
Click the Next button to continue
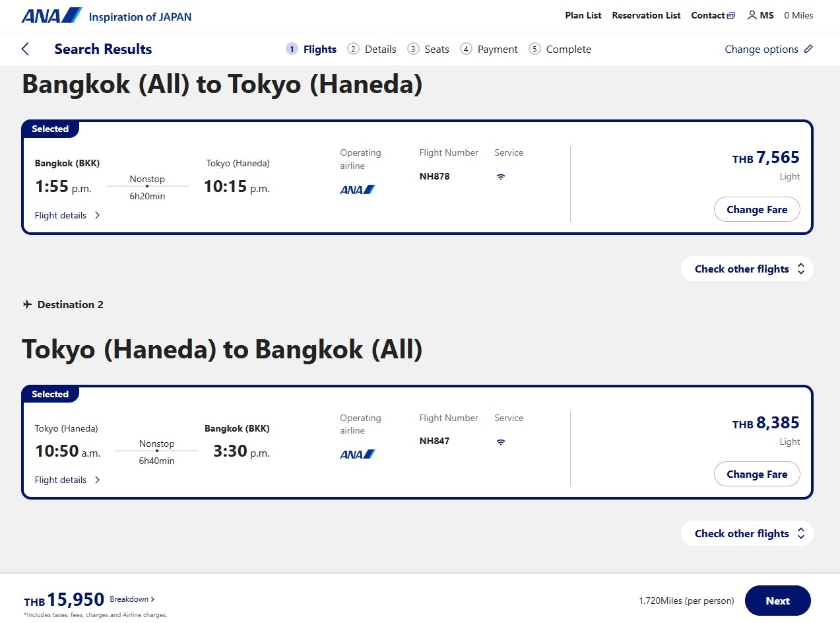[777, 601]
